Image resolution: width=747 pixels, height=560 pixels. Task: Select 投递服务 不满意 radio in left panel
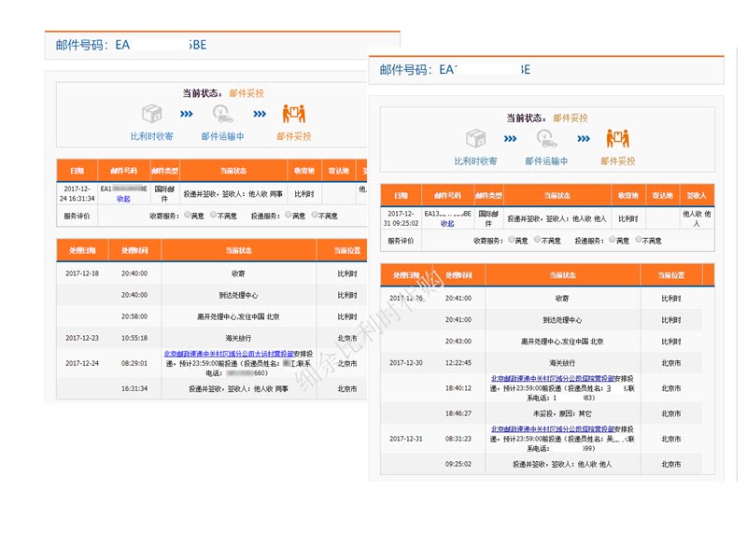coord(315,215)
